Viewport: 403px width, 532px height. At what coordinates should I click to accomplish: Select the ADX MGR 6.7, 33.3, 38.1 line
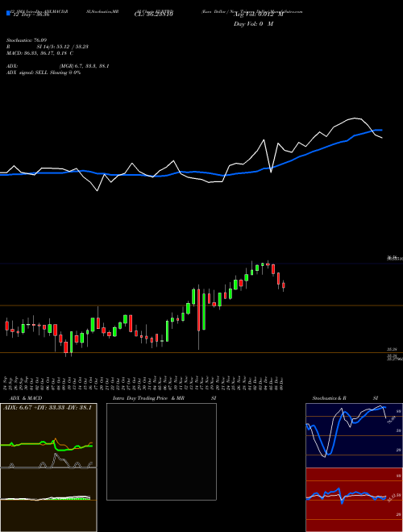coord(58,66)
